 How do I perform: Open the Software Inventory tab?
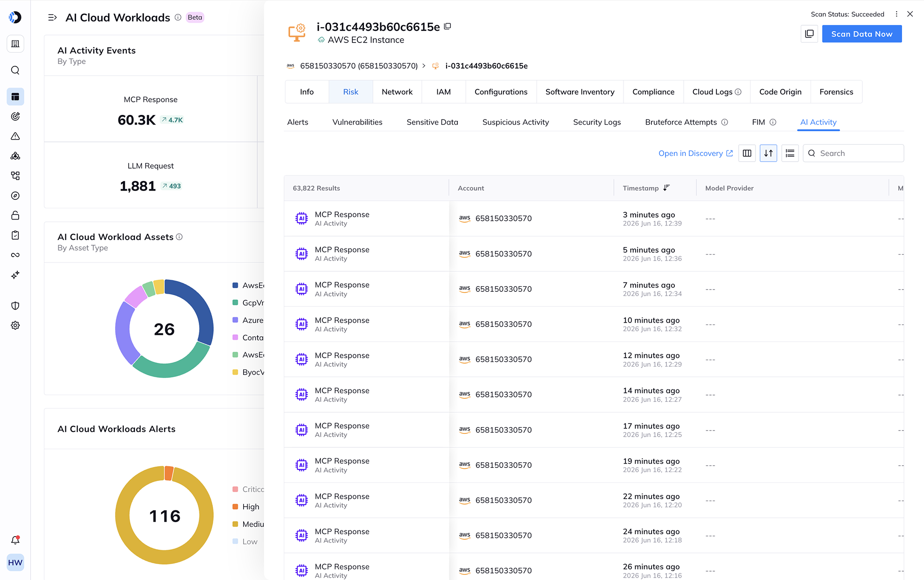(580, 92)
